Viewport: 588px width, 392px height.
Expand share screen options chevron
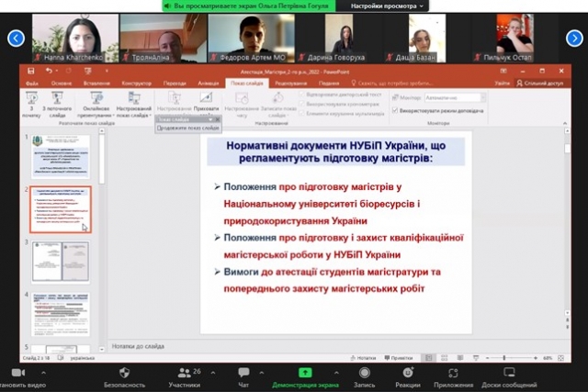[x=336, y=373]
